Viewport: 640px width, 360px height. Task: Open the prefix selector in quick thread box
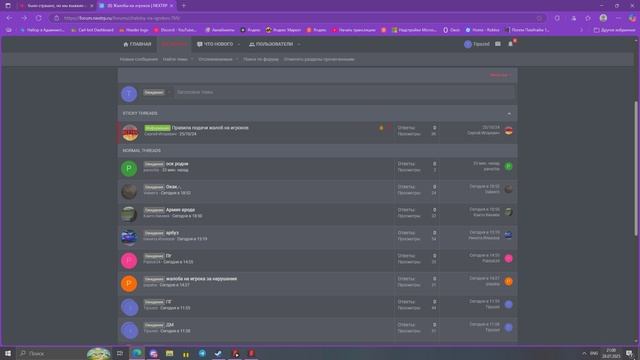157,92
